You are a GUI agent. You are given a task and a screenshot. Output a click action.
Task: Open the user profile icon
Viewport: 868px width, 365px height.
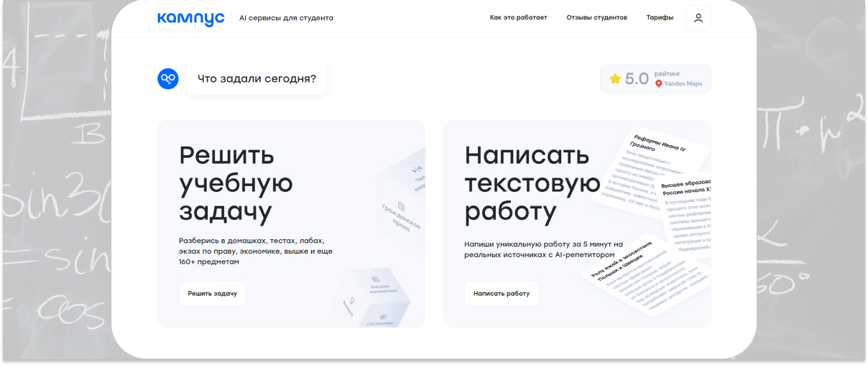click(698, 18)
